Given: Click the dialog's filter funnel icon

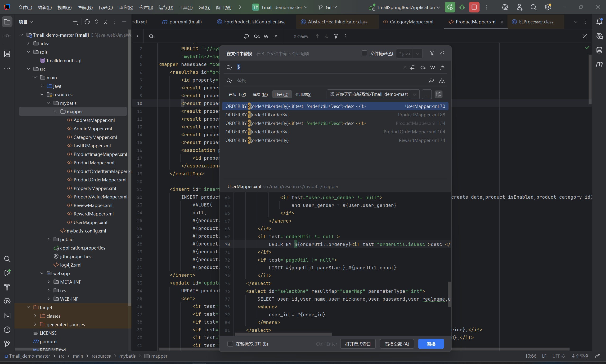Looking at the screenshot, I should click(432, 53).
